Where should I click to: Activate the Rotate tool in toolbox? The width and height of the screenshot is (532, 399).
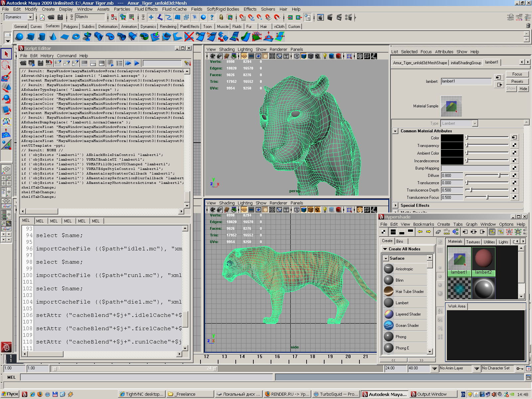click(6, 99)
